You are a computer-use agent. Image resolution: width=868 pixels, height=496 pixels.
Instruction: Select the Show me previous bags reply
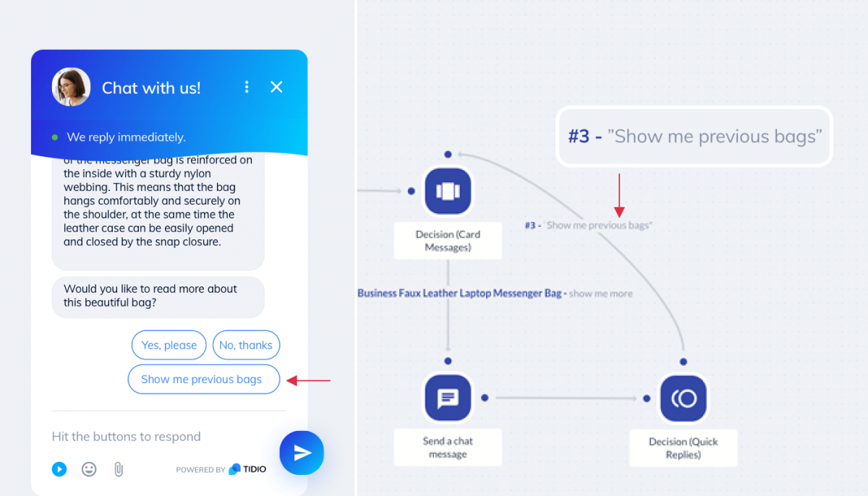tap(204, 380)
